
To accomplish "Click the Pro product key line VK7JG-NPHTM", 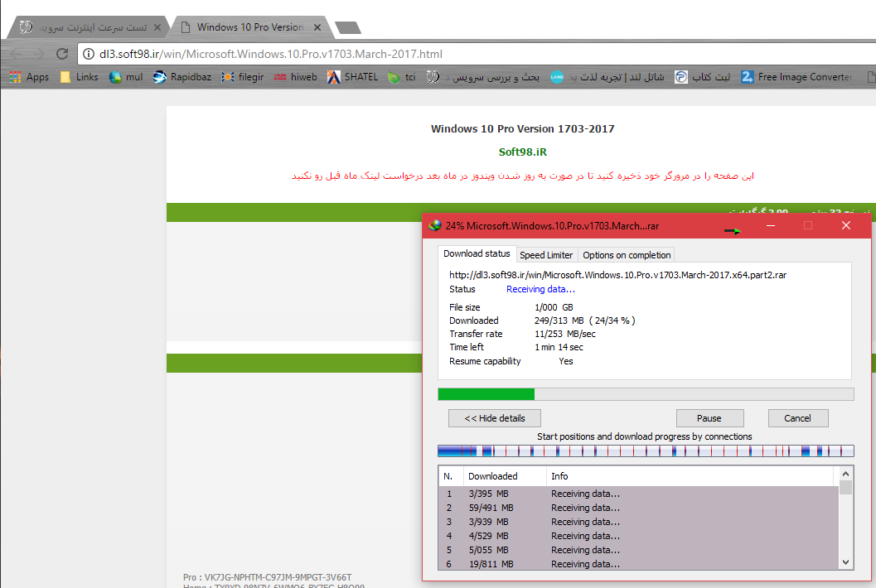I will [x=267, y=577].
